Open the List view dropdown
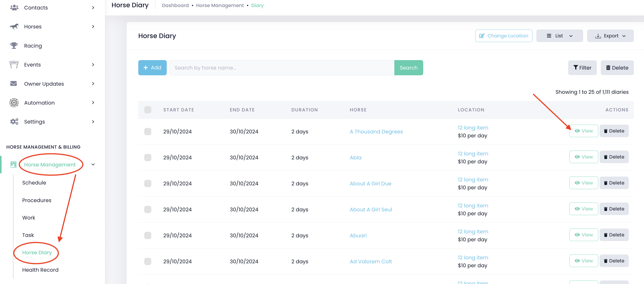Image resolution: width=644 pixels, height=284 pixels. [559, 36]
